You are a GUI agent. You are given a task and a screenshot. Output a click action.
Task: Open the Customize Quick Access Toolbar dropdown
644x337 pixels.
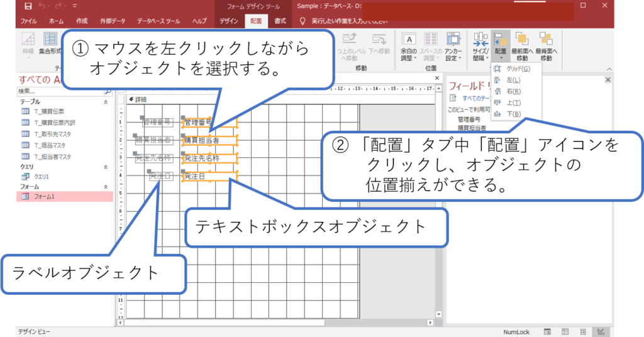tap(74, 6)
